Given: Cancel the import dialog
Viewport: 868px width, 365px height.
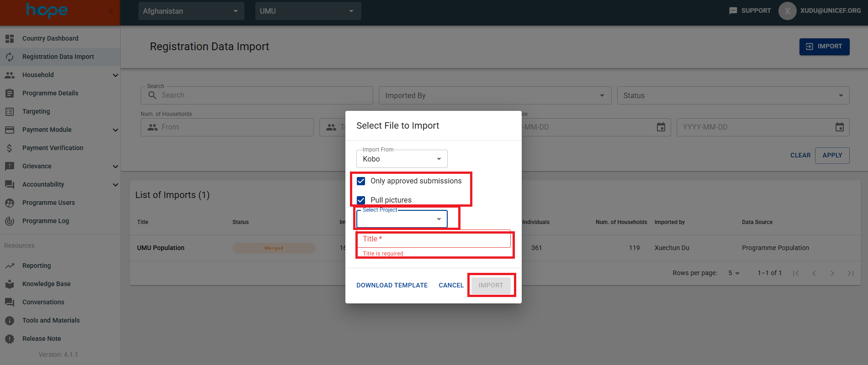Looking at the screenshot, I should tap(451, 286).
